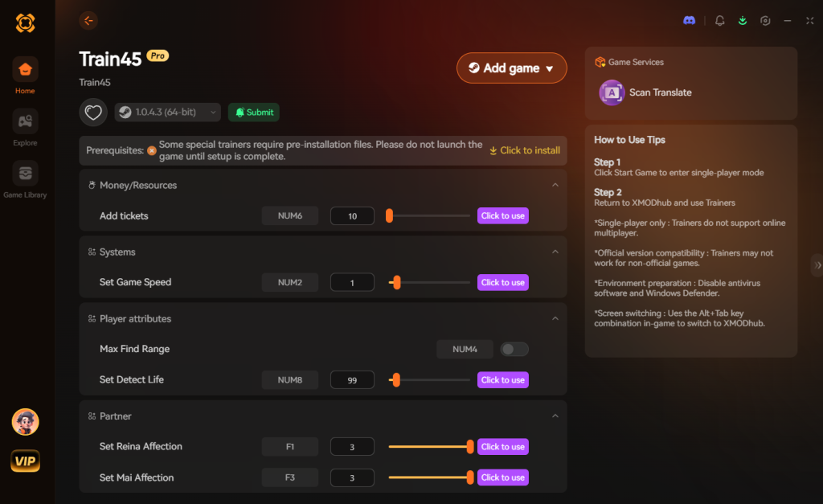823x504 pixels.
Task: Toggle Max Find Range switch
Action: [x=514, y=349]
